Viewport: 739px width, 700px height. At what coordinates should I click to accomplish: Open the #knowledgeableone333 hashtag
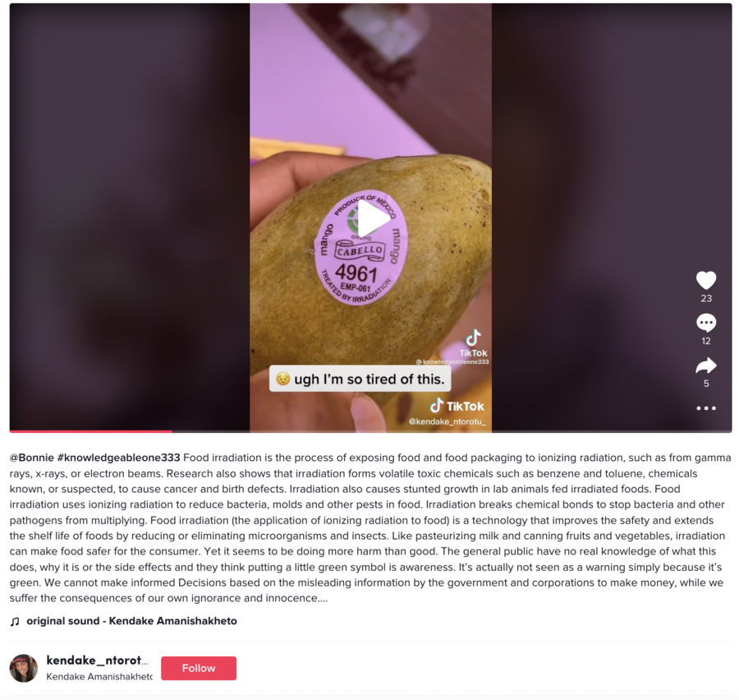[118, 458]
